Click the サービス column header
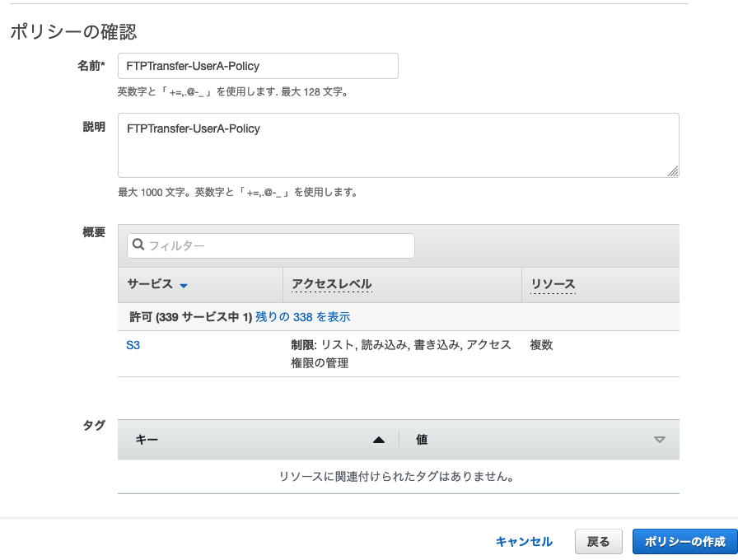 click(150, 284)
